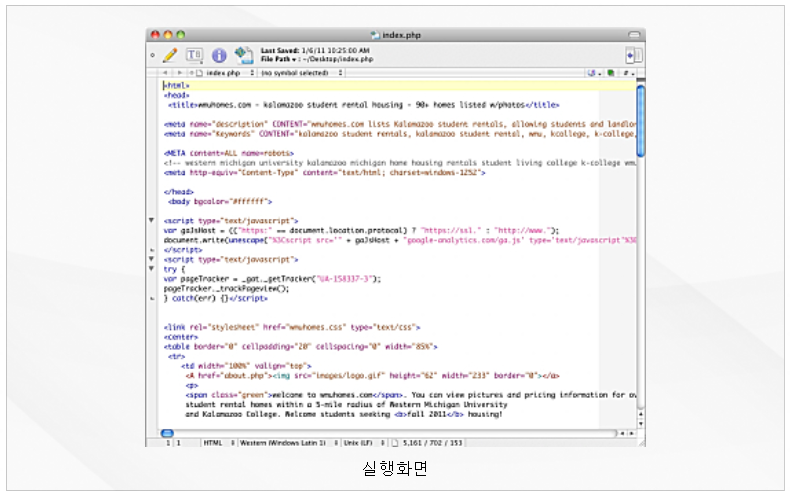790x495 pixels.
Task: Click the Preview in Browser globe icon
Action: coord(244,55)
